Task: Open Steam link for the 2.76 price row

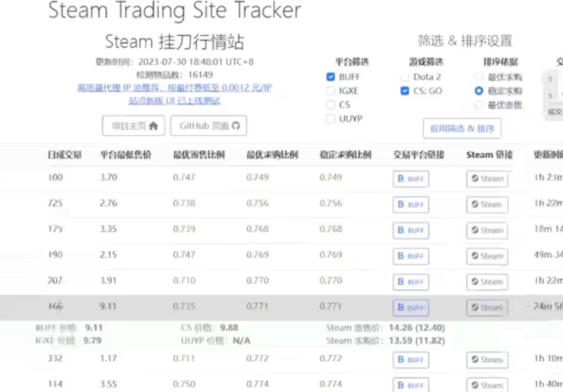Action: coord(487,205)
